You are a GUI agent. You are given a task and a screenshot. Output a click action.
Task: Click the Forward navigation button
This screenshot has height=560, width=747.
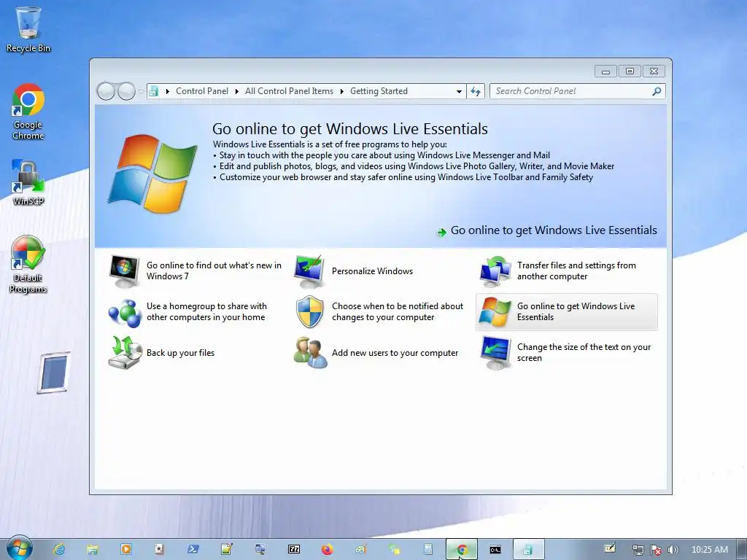coord(126,91)
